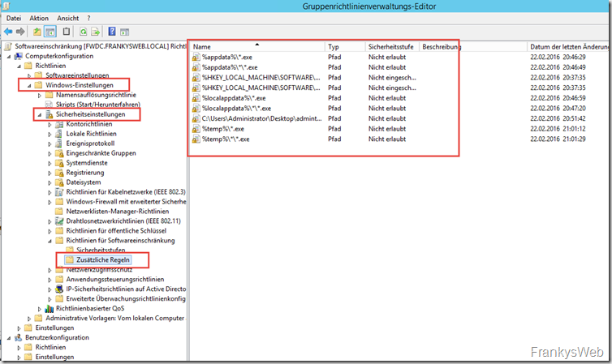Expand the Kontorichtlinien tree node
Screen dimensions: 612x364
[x=49, y=125]
